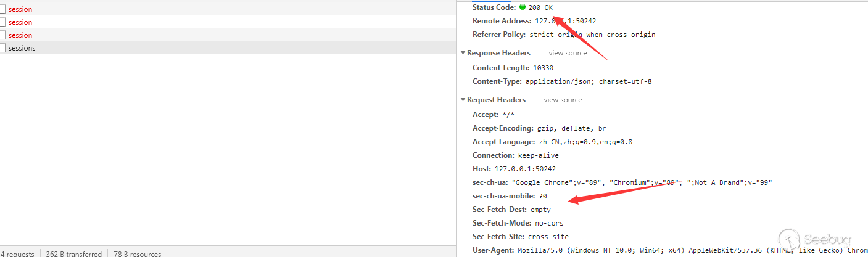
Task: Click the Status Code 200 OK text
Action: coord(540,7)
